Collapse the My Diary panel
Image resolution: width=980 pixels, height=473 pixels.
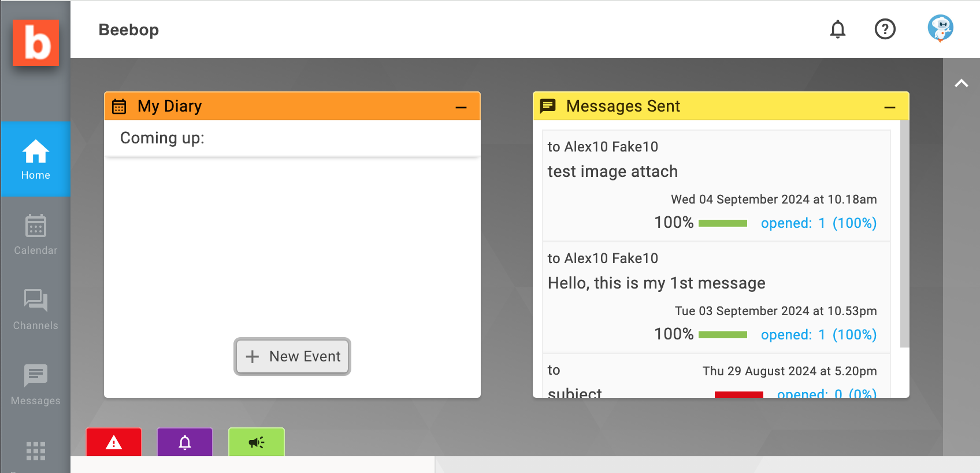[x=461, y=107]
